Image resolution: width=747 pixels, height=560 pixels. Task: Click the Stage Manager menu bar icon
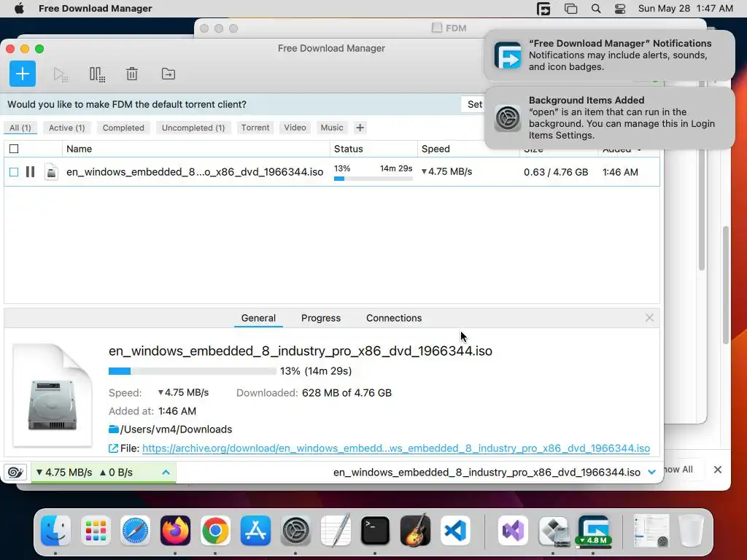(570, 9)
